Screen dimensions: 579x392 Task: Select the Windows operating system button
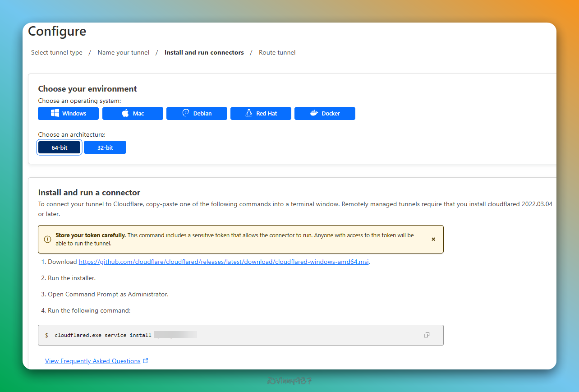68,113
